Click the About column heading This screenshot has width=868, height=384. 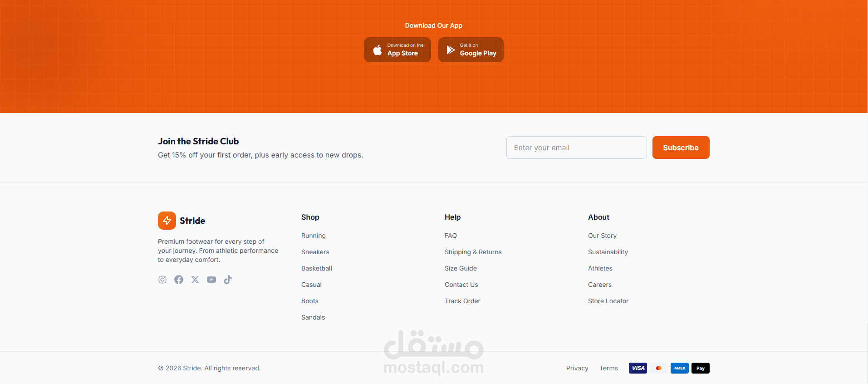(598, 217)
